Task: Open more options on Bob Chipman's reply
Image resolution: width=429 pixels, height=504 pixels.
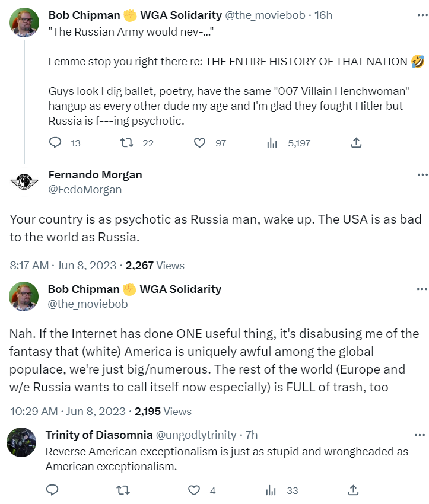Action: point(422,289)
